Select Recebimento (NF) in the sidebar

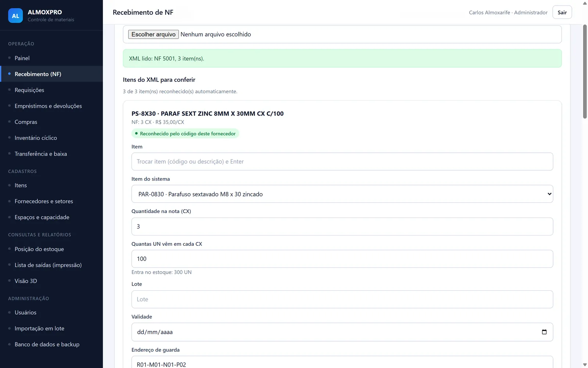[x=51, y=74]
